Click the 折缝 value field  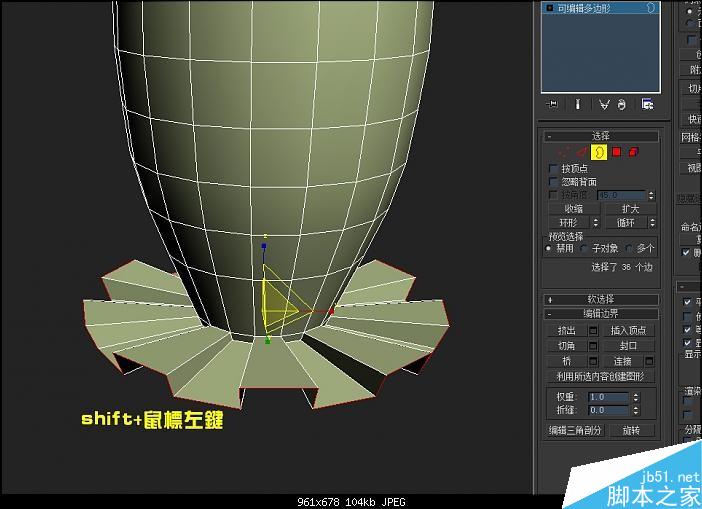[x=609, y=410]
